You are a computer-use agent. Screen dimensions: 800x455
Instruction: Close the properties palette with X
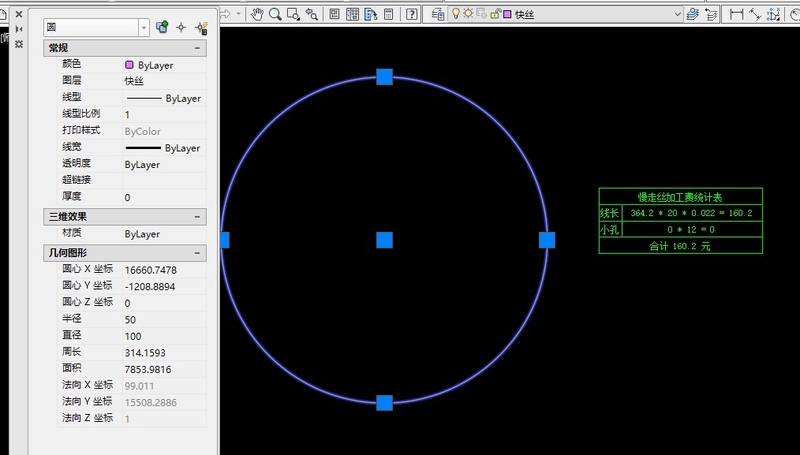(19, 14)
